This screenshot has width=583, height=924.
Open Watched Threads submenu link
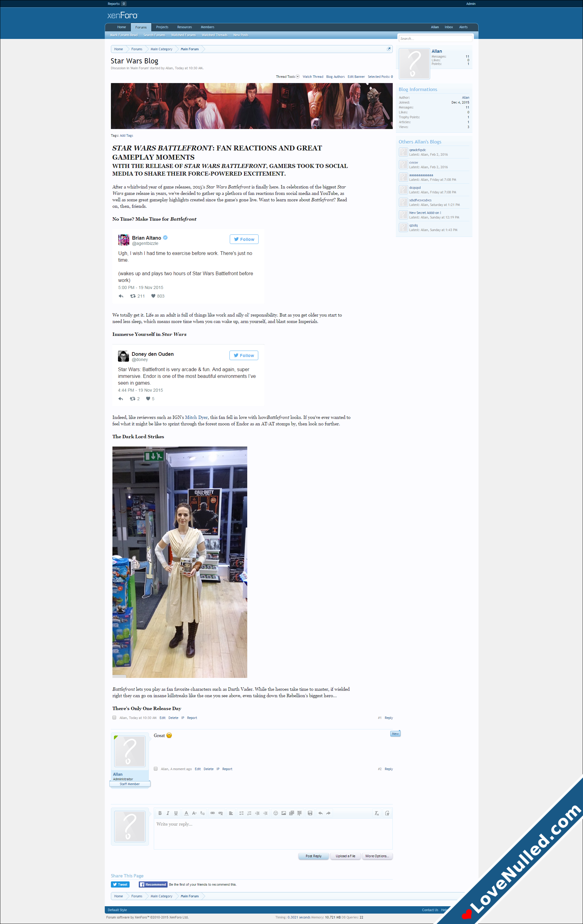[214, 35]
